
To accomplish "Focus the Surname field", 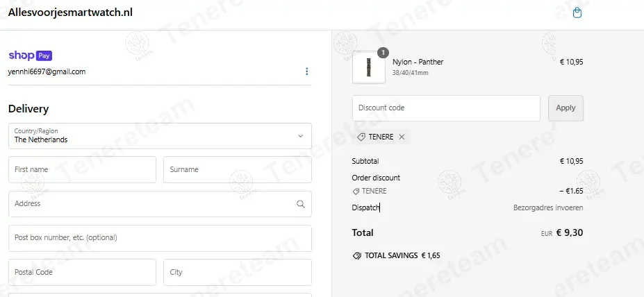I will [x=238, y=169].
